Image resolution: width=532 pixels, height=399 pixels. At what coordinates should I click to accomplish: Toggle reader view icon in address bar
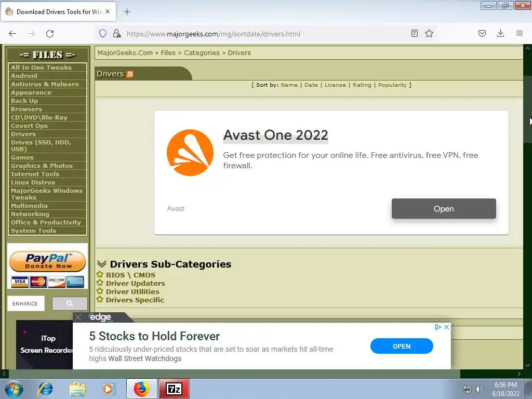tap(414, 33)
